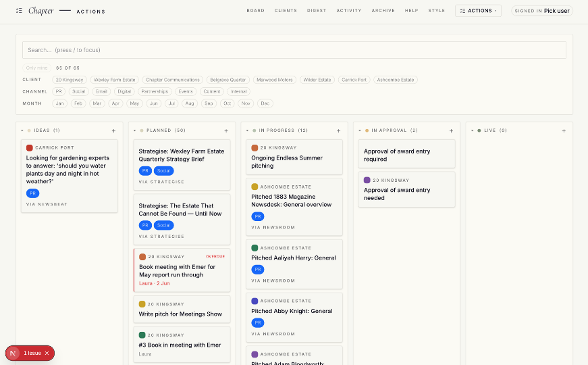This screenshot has width=588, height=365.
Task: Open overdue Book meeting with Emer card
Action: (x=182, y=270)
